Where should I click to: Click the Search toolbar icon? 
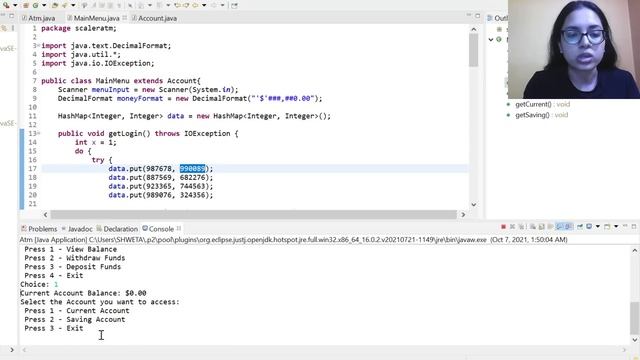[x=64, y=5]
